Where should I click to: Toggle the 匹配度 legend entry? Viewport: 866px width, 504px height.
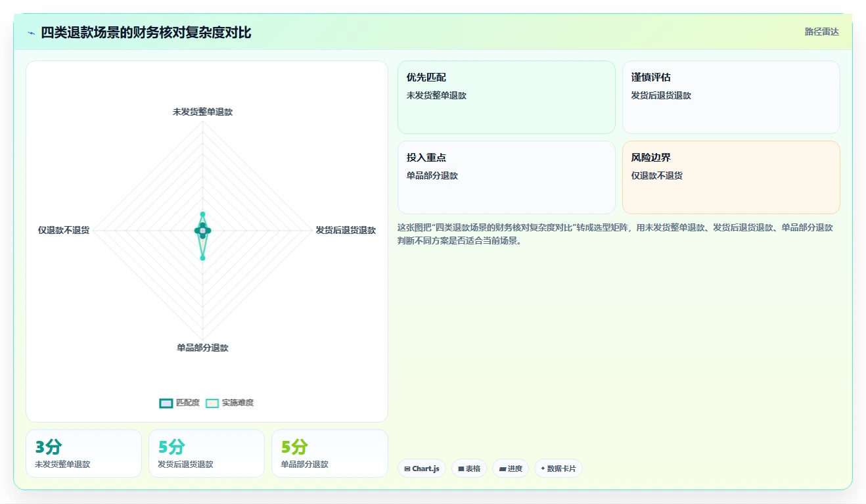click(x=179, y=403)
